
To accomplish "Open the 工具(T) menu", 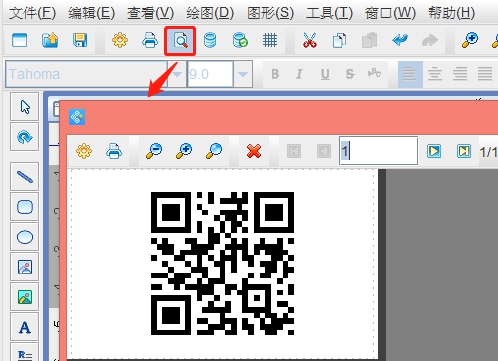I will point(329,13).
